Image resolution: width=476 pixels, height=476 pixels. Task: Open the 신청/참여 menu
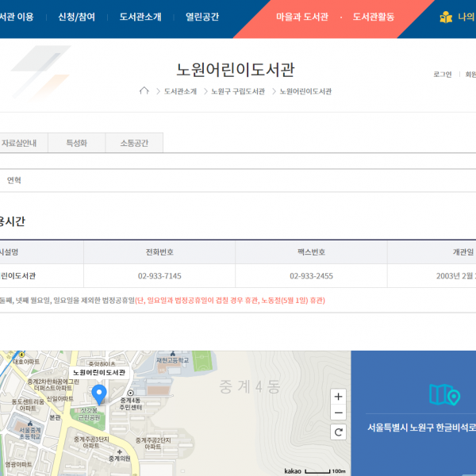point(76,17)
